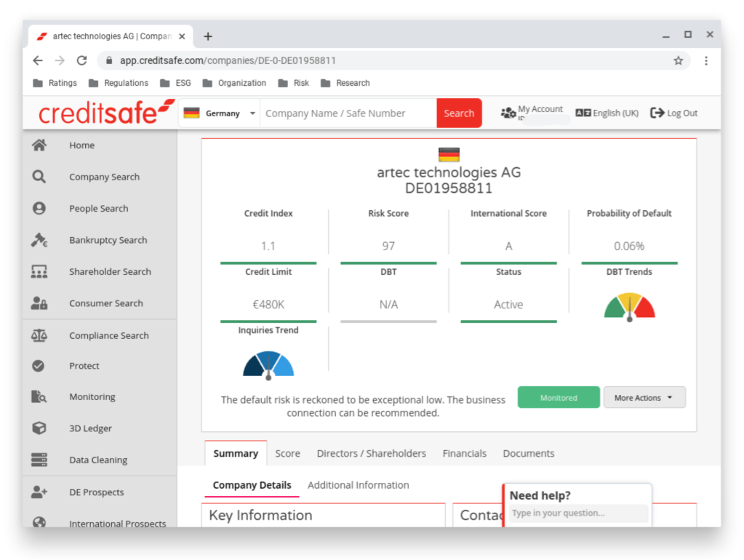The width and height of the screenshot is (744, 560).
Task: Open the Additional Information sub-tab
Action: [x=358, y=485]
